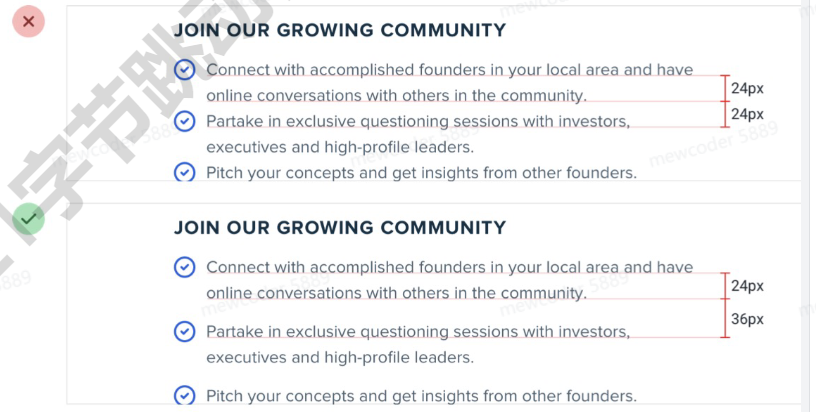
Task: Click the green checkmark correct-example badge
Action: (x=31, y=218)
